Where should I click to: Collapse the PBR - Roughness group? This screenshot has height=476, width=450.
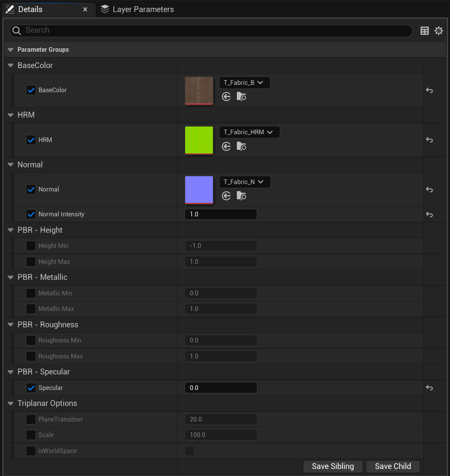(10, 325)
